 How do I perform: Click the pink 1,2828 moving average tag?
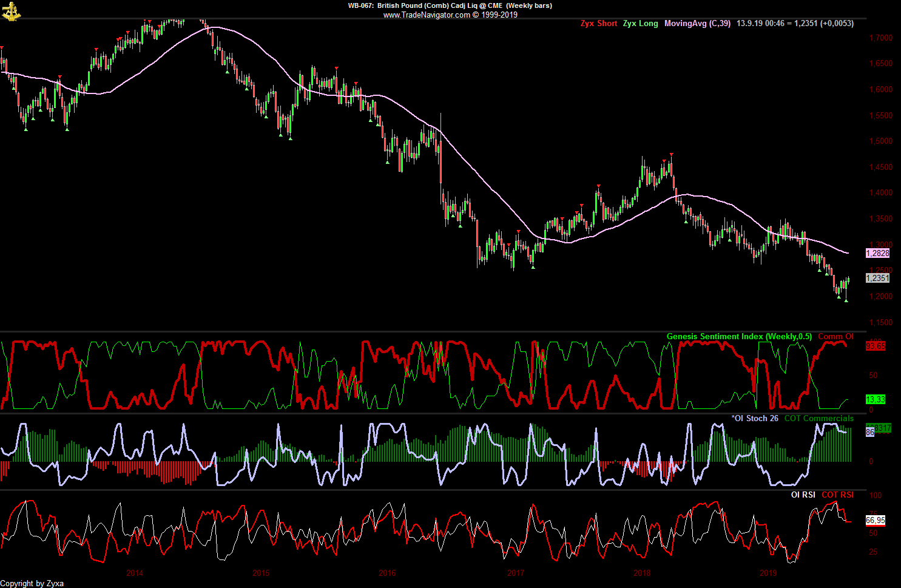click(x=877, y=253)
